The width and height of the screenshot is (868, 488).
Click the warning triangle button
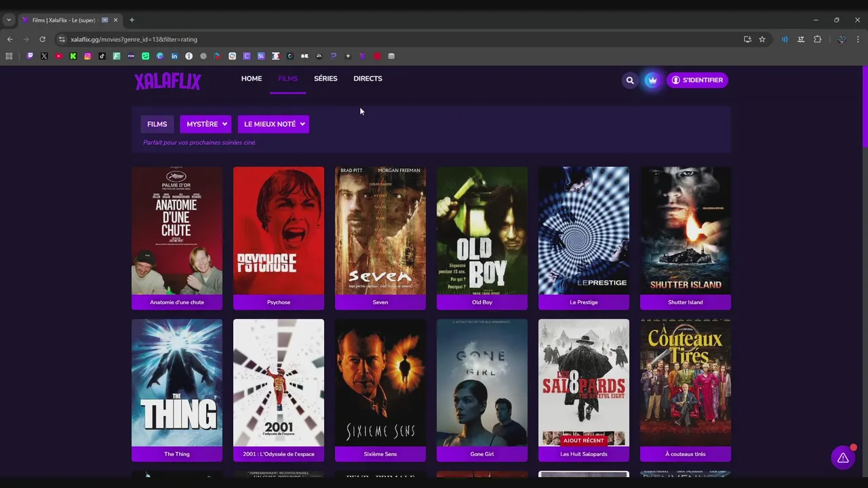click(x=843, y=458)
